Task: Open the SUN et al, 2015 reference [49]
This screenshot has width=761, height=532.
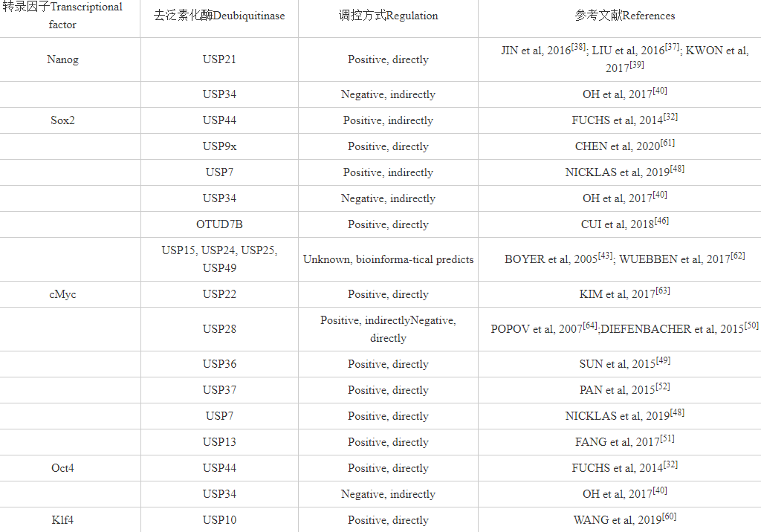Action: (x=624, y=363)
